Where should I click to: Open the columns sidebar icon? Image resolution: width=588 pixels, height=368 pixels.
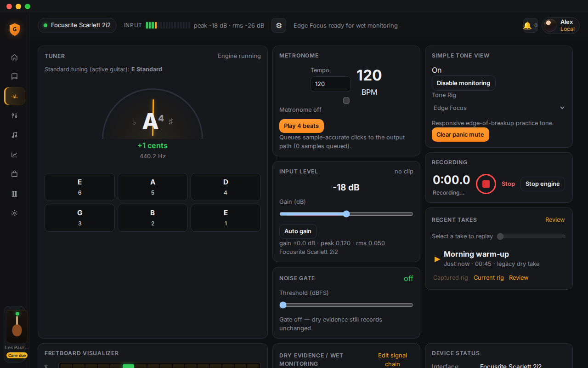point(14,194)
